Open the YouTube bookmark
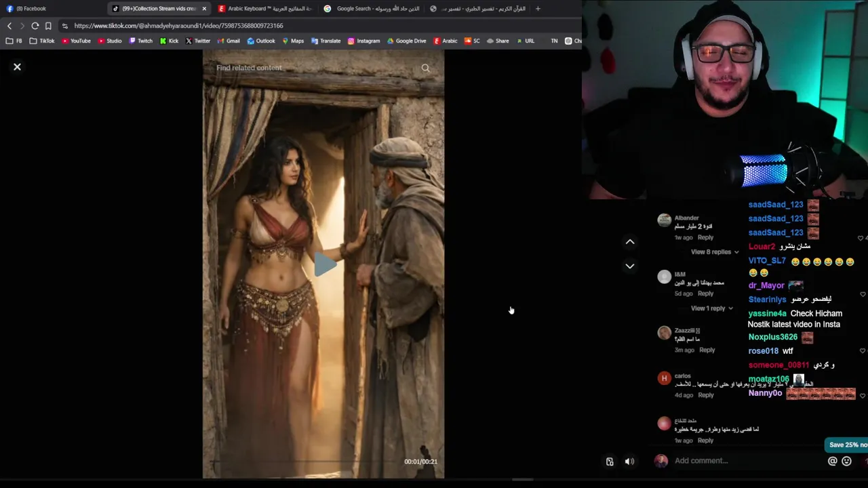The image size is (868, 488). coord(76,41)
